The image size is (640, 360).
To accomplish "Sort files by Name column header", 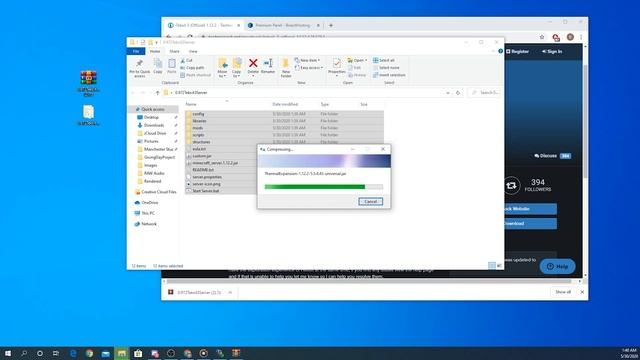I will pyautogui.click(x=191, y=104).
